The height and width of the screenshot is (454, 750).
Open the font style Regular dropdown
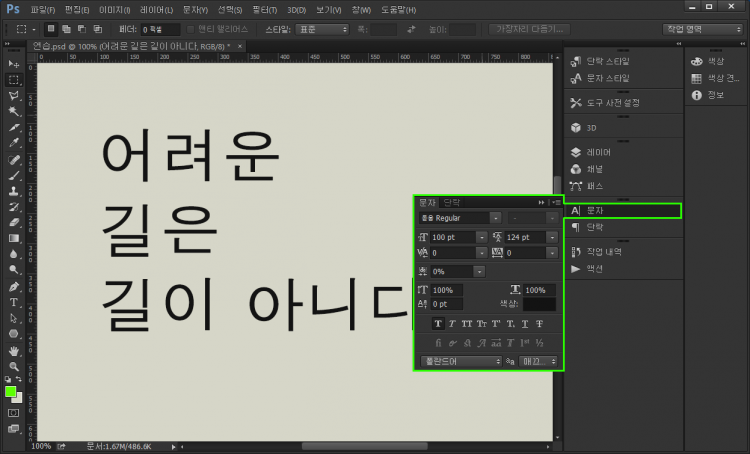click(495, 217)
